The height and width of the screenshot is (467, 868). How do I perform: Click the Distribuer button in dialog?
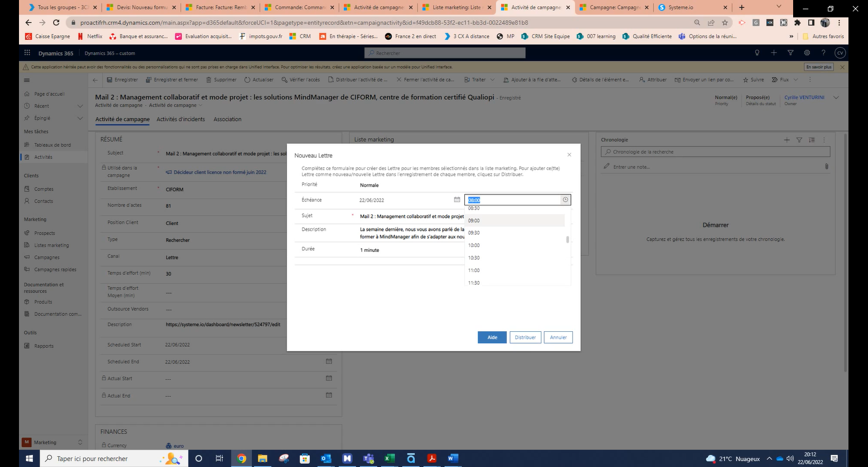525,337
